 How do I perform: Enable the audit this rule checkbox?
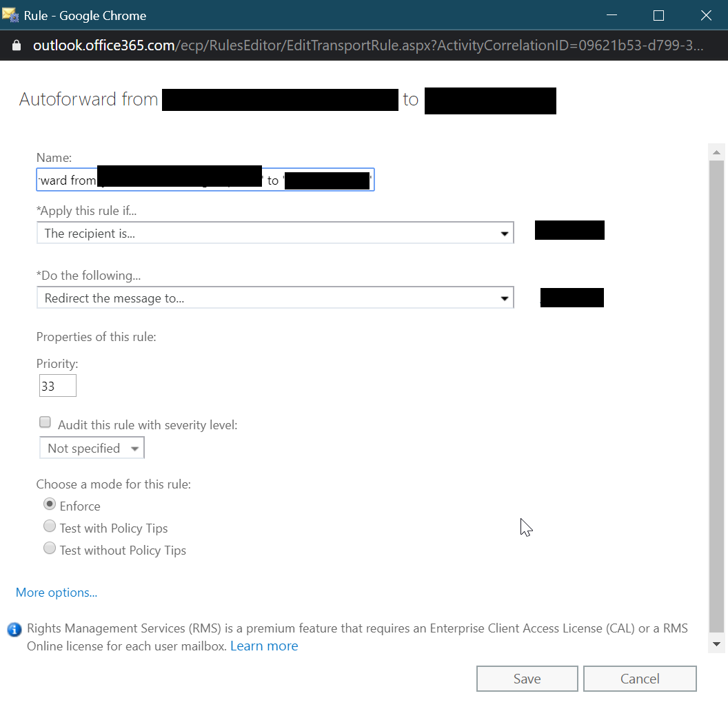(x=45, y=421)
